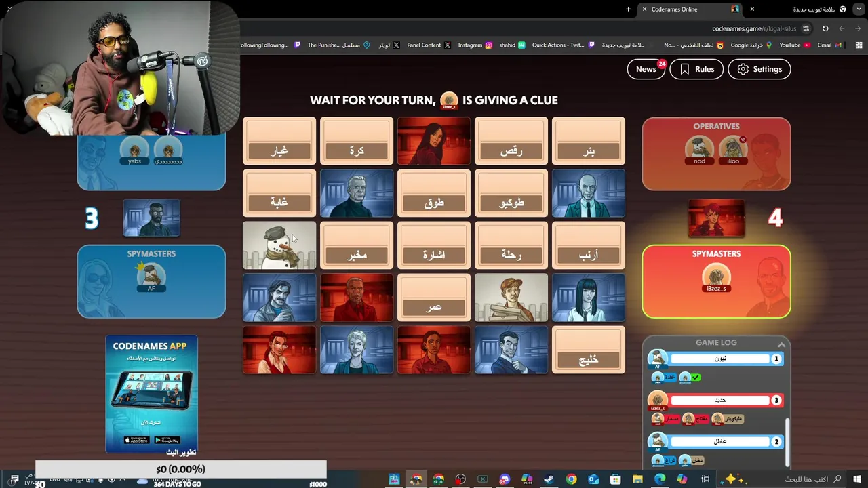Open The Punishe... مسلسل bookmark

338,45
